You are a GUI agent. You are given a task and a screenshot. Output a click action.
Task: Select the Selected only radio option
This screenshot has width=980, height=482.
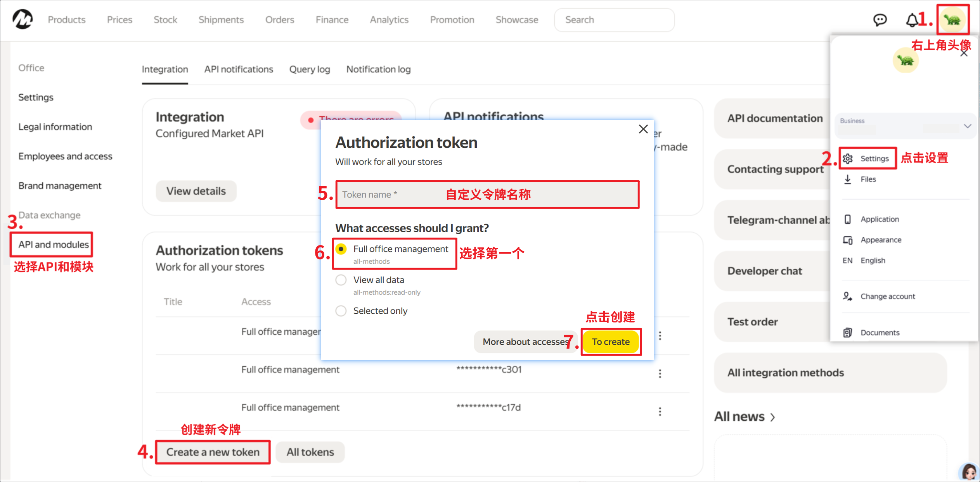tap(341, 311)
